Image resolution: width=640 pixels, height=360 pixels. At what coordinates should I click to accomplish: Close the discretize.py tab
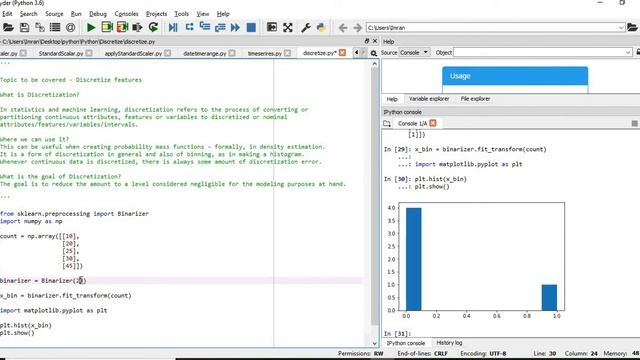tap(342, 53)
